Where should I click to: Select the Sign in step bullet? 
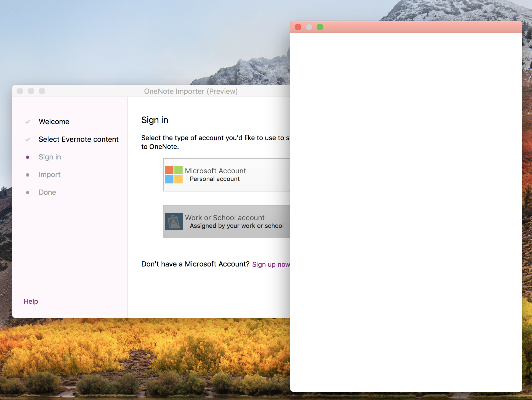tap(27, 157)
